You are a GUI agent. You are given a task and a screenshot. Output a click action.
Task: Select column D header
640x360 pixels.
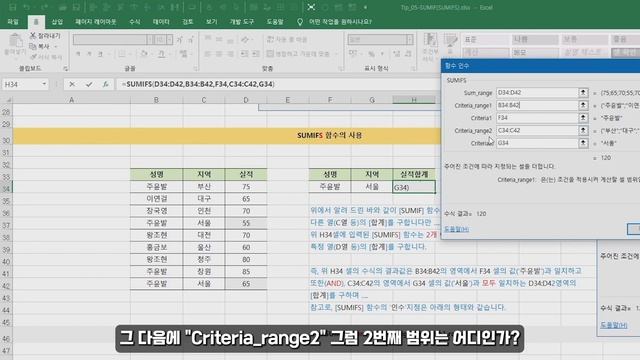coord(246,100)
